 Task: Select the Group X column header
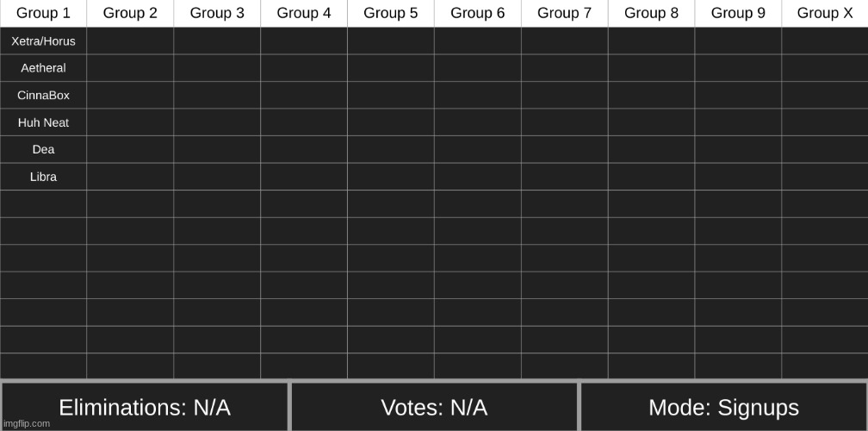click(x=825, y=13)
